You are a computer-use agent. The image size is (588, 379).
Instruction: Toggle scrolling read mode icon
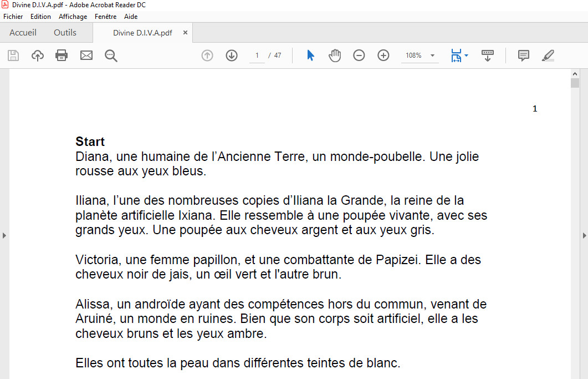point(488,55)
